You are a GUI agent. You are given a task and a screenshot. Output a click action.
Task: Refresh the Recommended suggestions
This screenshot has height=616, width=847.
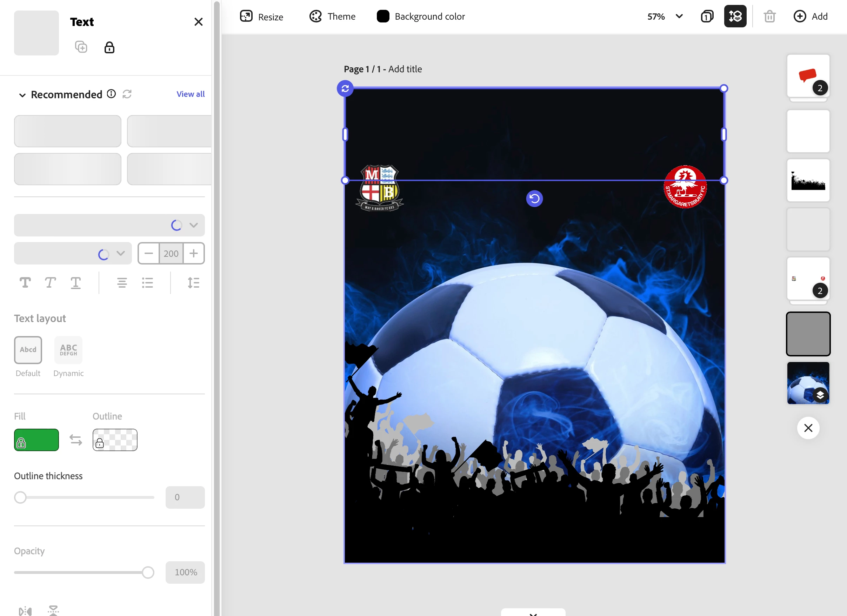click(127, 94)
